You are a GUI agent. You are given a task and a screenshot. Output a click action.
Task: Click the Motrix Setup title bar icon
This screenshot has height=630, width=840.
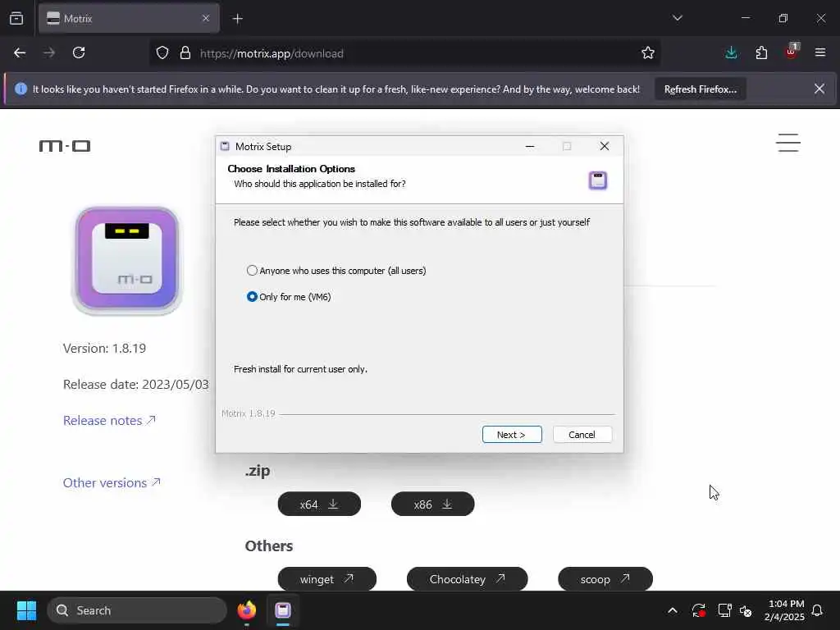point(225,146)
